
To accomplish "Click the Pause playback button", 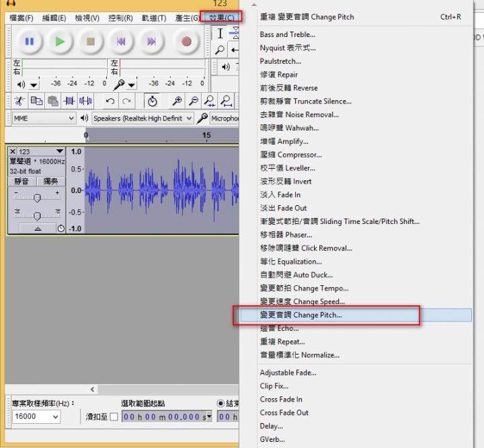I will [x=30, y=41].
